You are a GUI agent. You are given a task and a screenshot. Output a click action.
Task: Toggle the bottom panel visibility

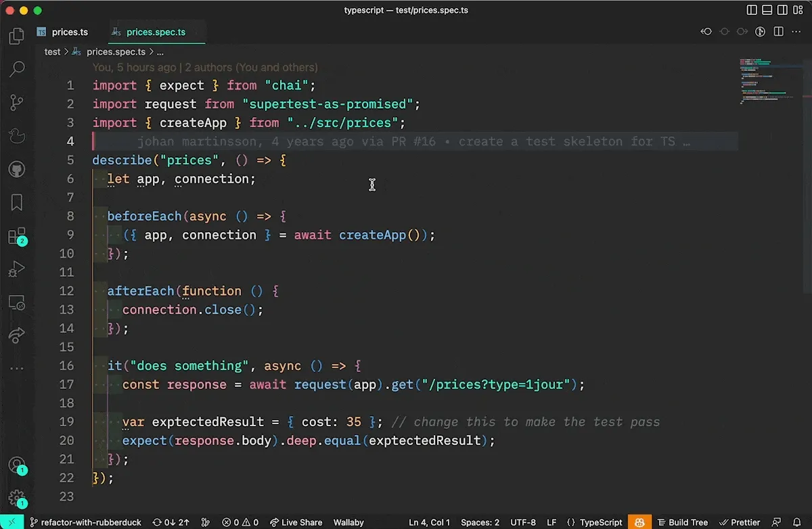(767, 10)
